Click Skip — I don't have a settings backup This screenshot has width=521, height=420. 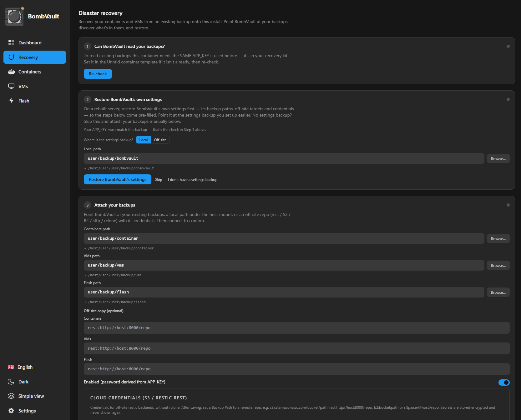tap(186, 180)
